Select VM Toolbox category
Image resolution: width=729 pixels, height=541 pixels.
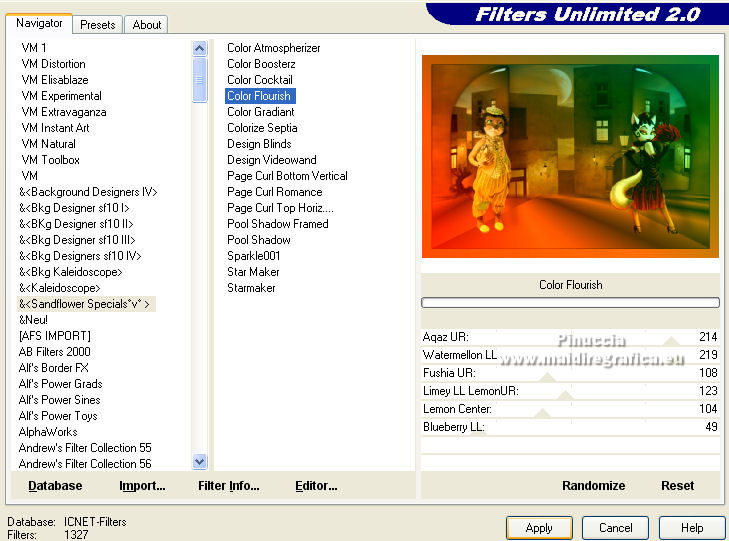click(50, 160)
